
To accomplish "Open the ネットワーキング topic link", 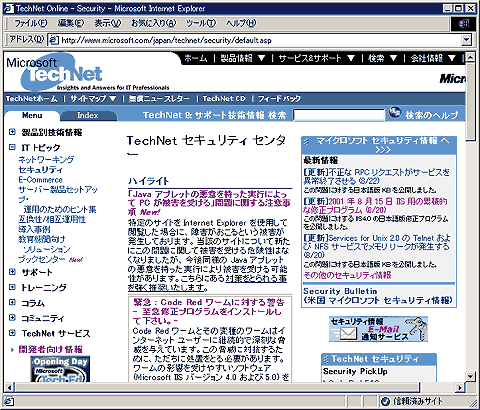I will (x=46, y=159).
